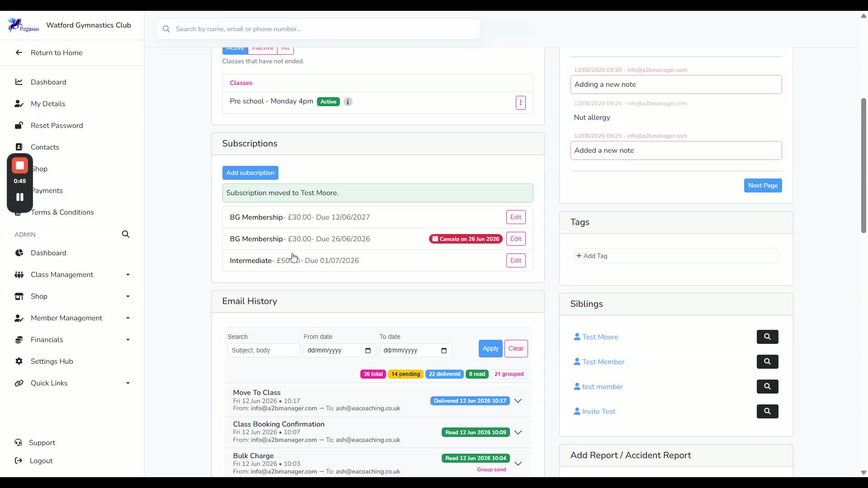The image size is (868, 488).
Task: Click the My Details user-edit icon
Action: (19, 103)
